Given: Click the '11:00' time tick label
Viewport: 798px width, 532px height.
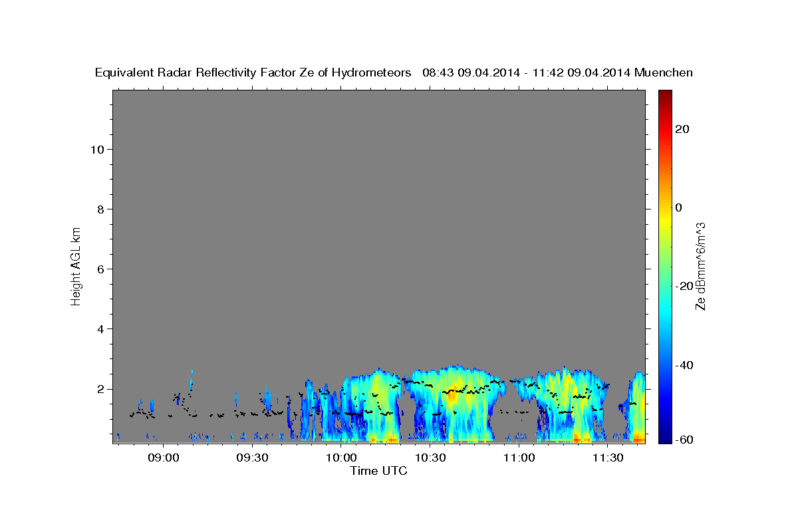Looking at the screenshot, I should click(x=519, y=458).
